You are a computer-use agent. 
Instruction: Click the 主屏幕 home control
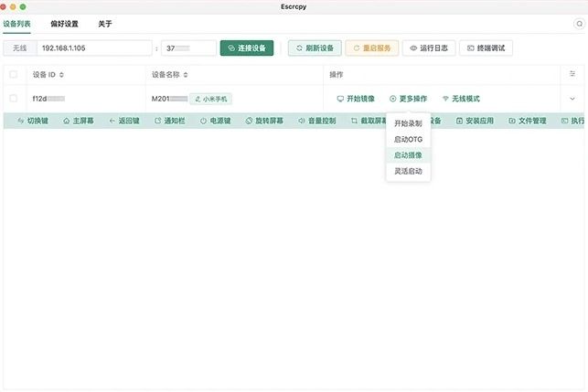pyautogui.click(x=79, y=121)
